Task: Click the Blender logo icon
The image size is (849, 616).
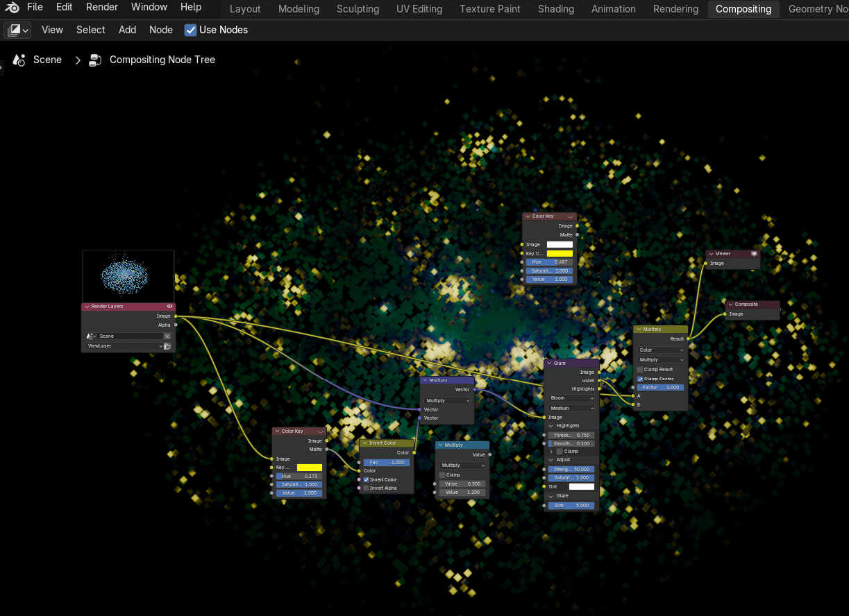Action: [12, 7]
